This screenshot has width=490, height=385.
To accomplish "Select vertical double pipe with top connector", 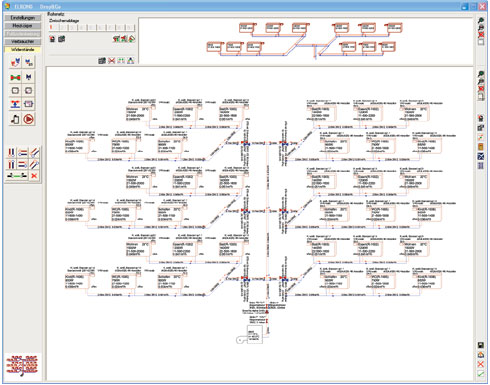I will (x=11, y=164).
